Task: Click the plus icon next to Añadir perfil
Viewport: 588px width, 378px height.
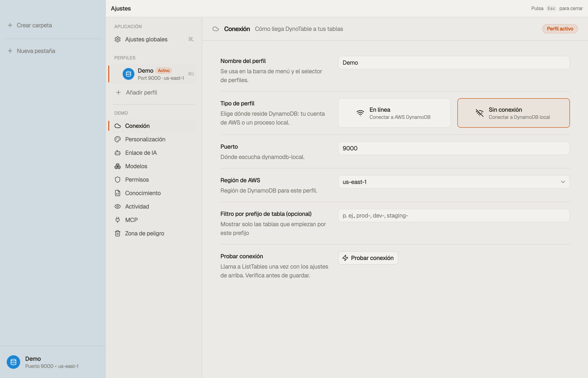Action: point(118,93)
